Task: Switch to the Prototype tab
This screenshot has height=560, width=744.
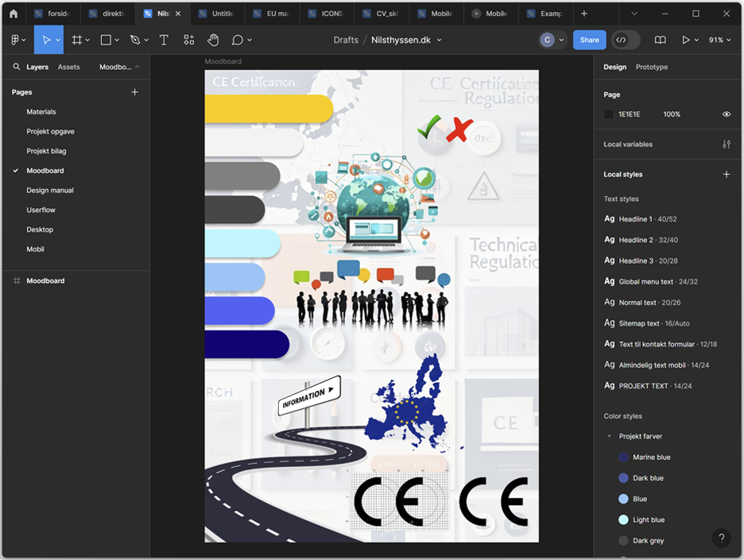Action: click(651, 67)
